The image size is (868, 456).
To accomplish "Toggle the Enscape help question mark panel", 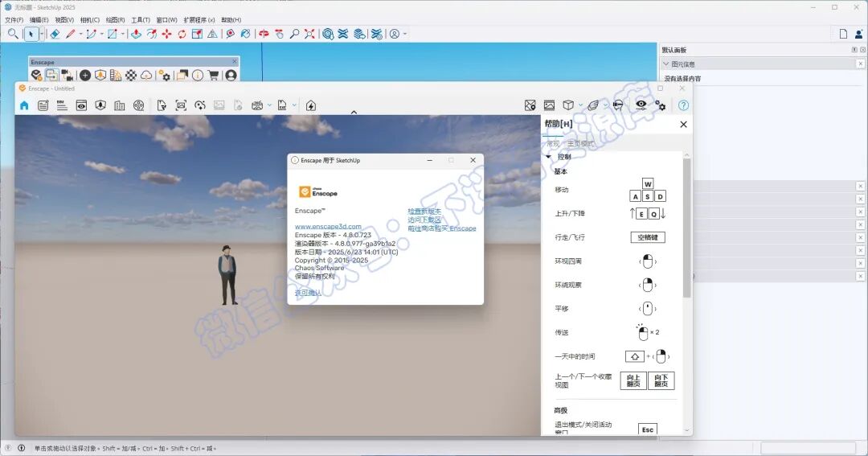I will tap(684, 105).
